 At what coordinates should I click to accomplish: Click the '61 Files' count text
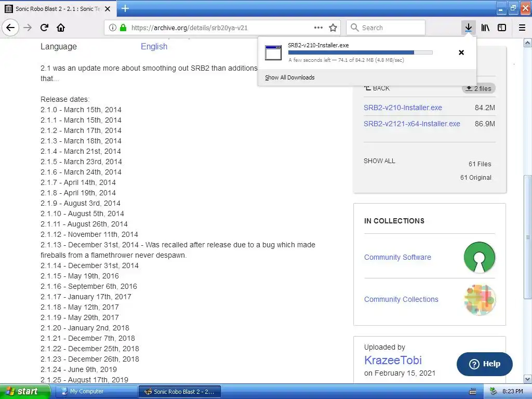480,164
